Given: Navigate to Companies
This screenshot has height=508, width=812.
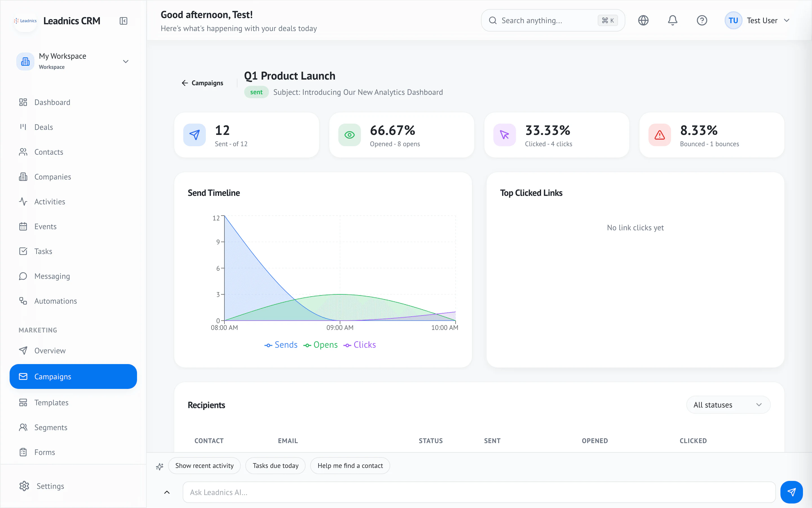Looking at the screenshot, I should pyautogui.click(x=73, y=177).
